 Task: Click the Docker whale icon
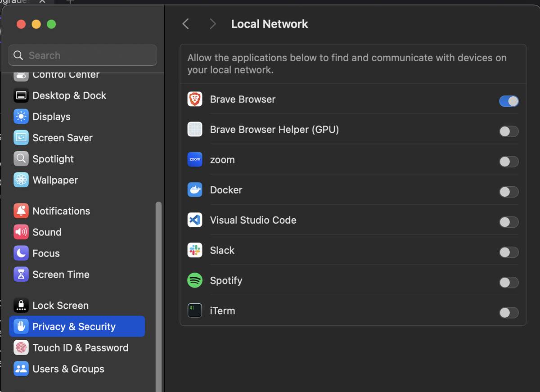(x=195, y=189)
